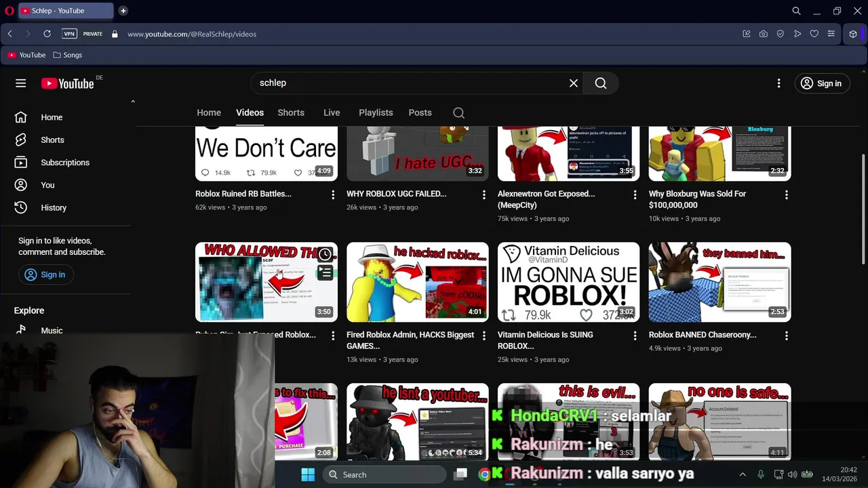868x488 pixels.
Task: Toggle the VPN badge in address bar
Action: point(69,34)
